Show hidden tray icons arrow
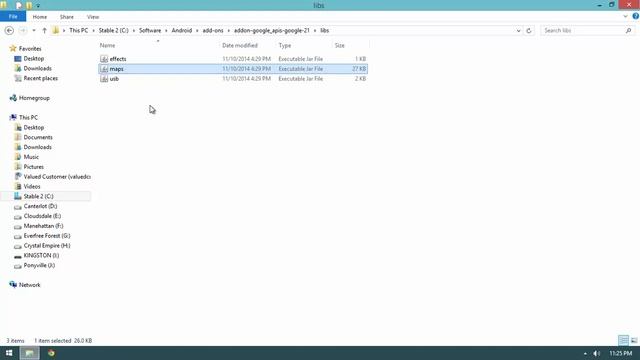Image resolution: width=640 pixels, height=360 pixels. (585, 353)
